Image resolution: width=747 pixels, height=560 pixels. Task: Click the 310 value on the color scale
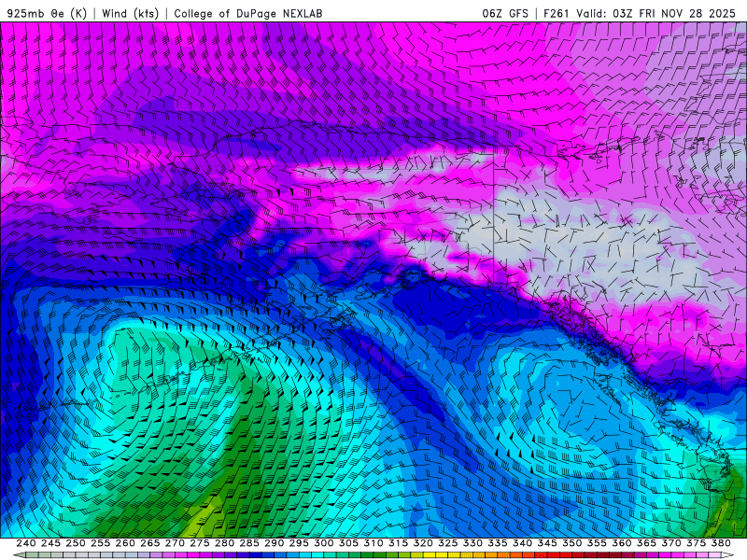373,543
